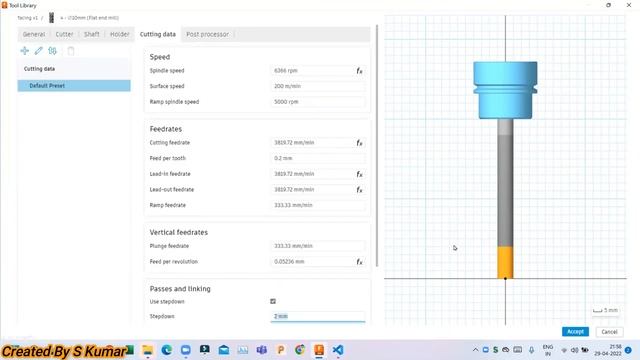
Task: Open the Post processor tab
Action: (x=207, y=34)
